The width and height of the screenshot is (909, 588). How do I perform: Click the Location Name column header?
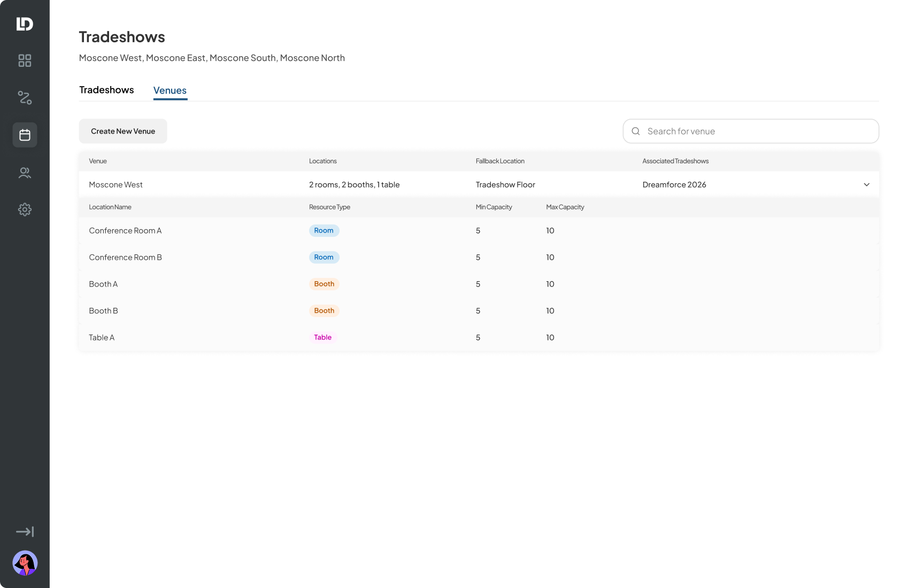coord(110,207)
